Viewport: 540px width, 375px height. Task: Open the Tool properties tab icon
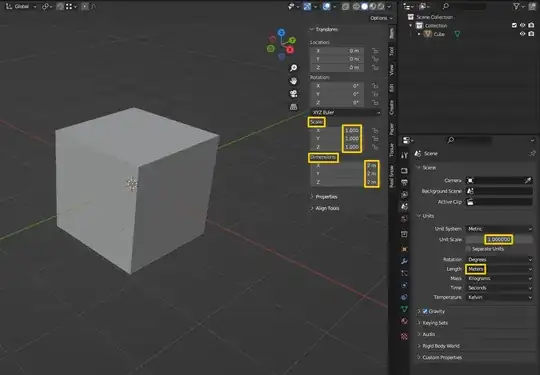[405, 155]
